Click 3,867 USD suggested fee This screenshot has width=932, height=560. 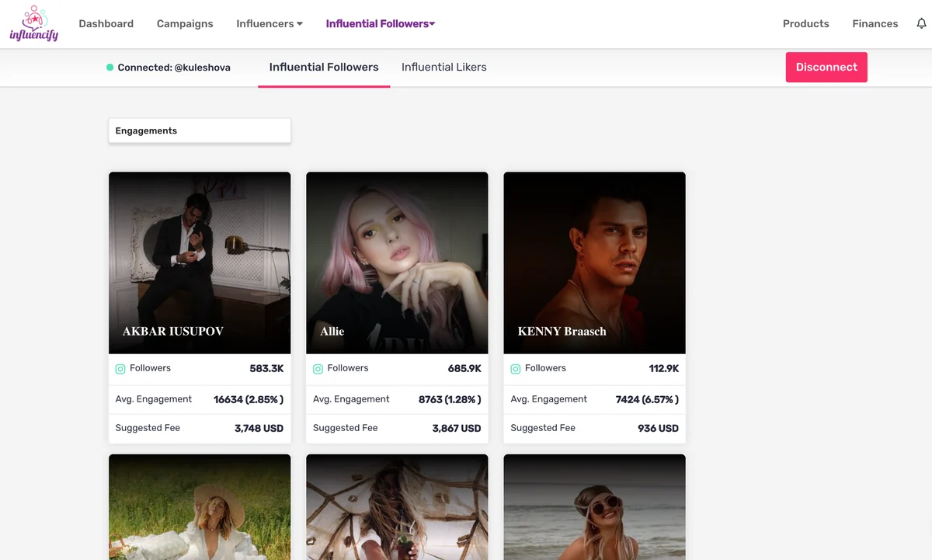tap(457, 428)
